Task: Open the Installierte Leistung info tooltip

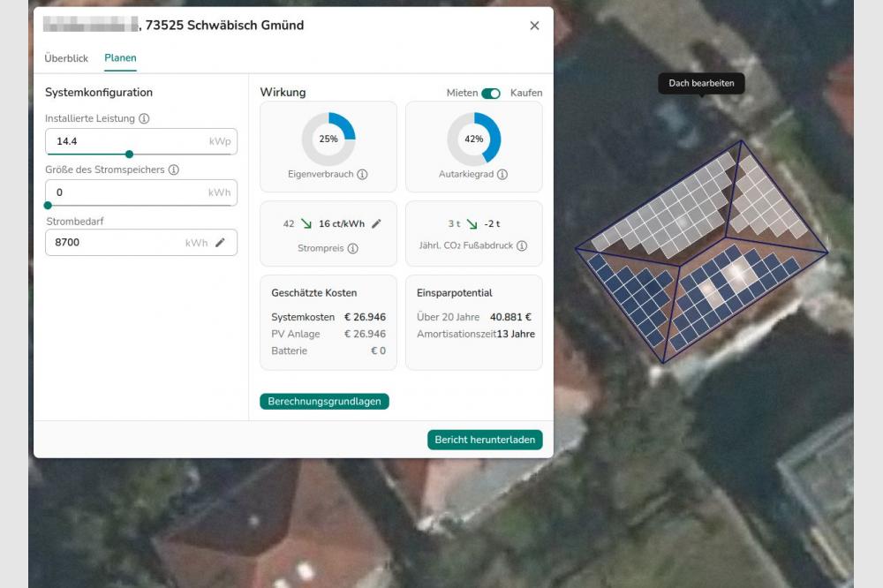Action: (142, 118)
